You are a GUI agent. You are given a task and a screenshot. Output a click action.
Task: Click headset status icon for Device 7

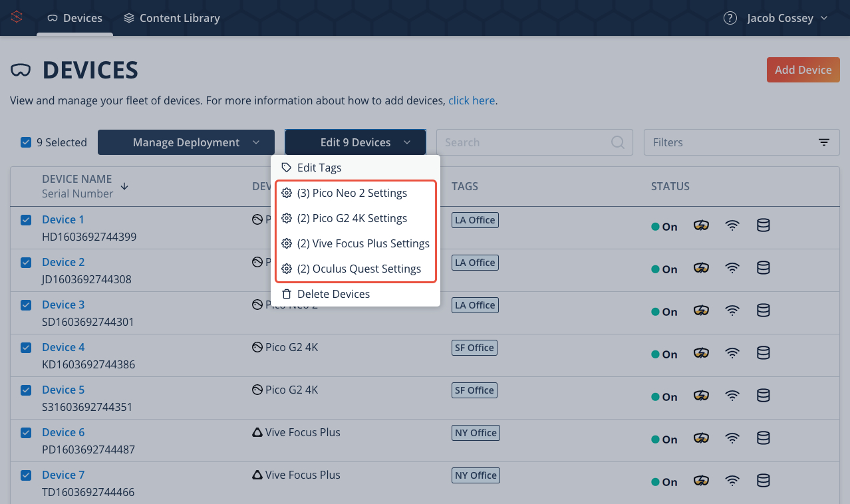[x=701, y=481]
